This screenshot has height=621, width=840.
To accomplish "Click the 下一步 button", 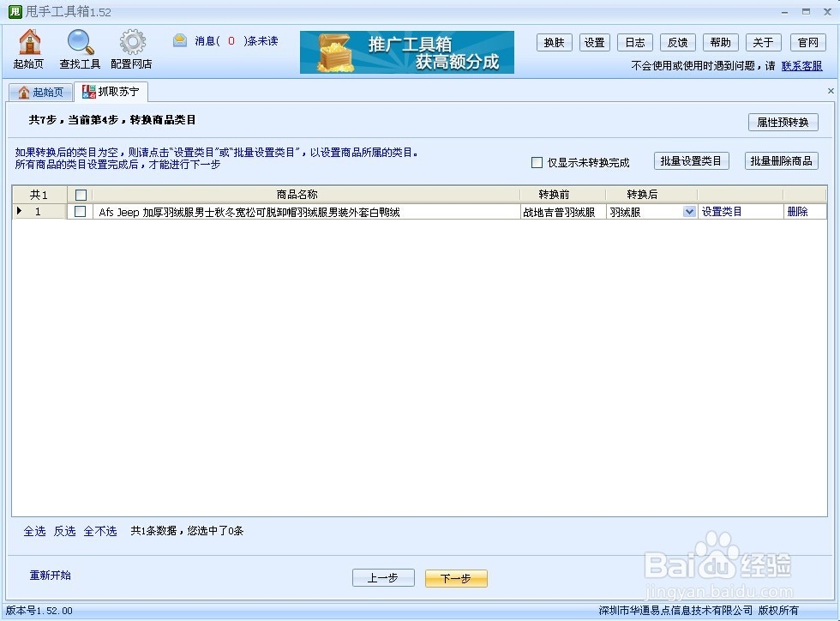I will click(x=455, y=578).
